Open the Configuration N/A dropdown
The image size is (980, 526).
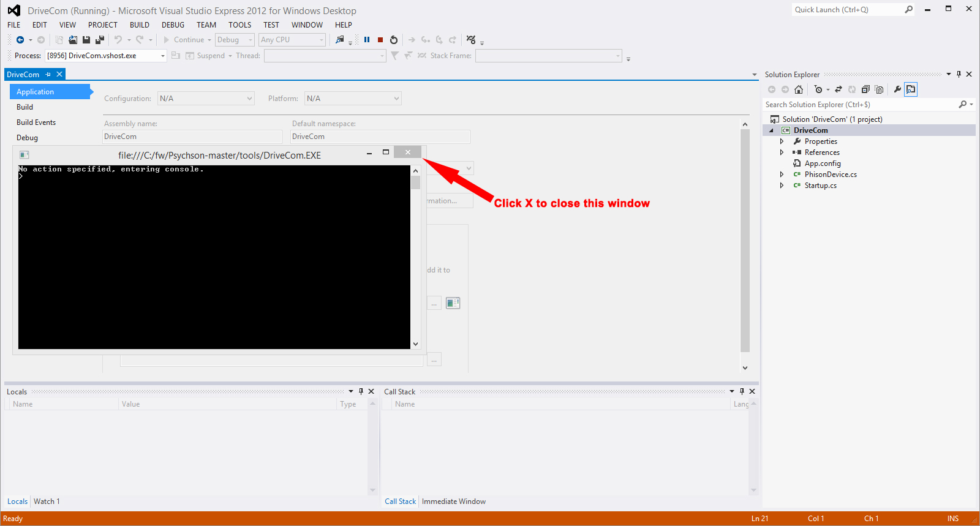pos(206,99)
